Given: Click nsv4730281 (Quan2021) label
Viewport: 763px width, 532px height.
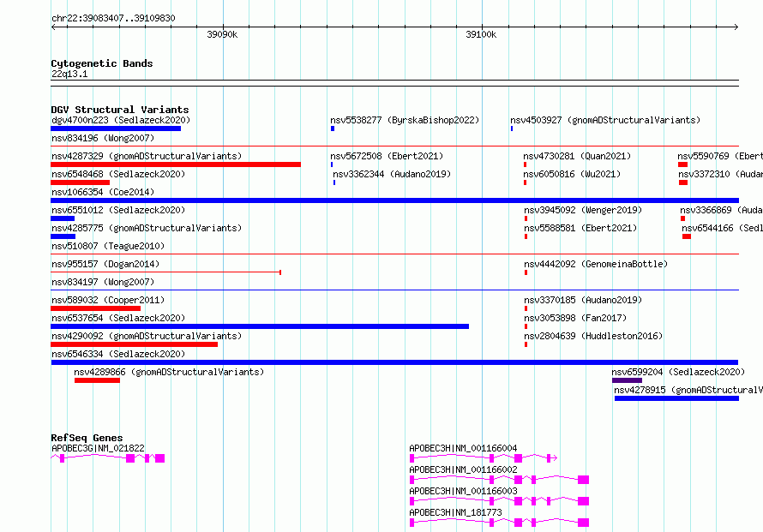Looking at the screenshot, I should pyautogui.click(x=577, y=156).
